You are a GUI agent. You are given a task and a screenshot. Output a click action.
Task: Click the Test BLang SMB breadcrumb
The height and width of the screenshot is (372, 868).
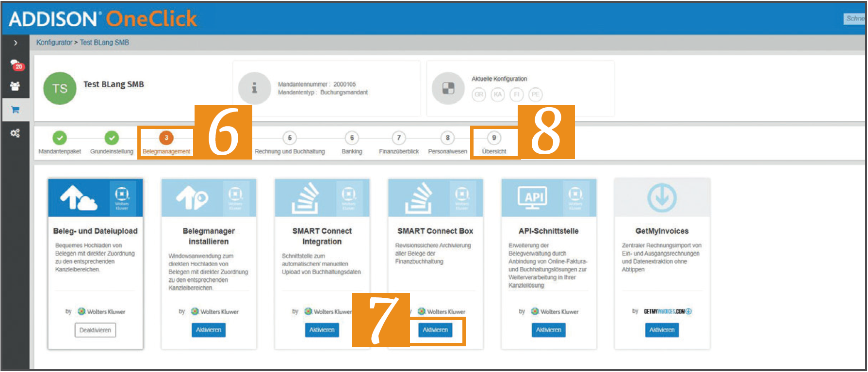[x=104, y=43]
